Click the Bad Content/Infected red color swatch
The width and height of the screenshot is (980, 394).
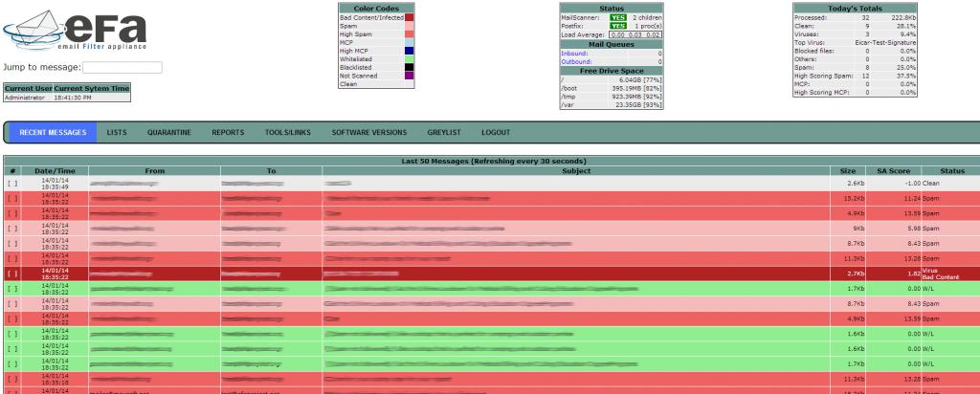pyautogui.click(x=409, y=17)
